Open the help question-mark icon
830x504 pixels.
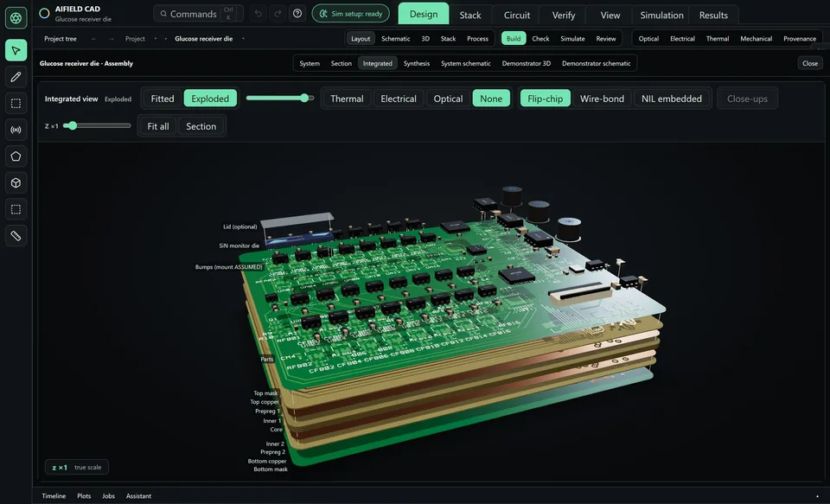[297, 14]
